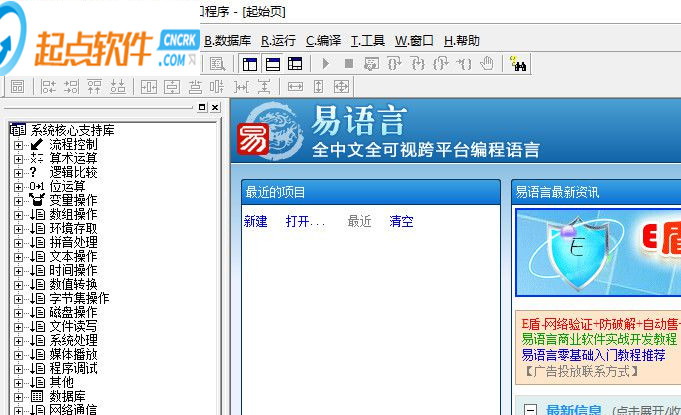681x415 pixels.
Task: Expand the 磁盘操作 tree node
Action: pyautogui.click(x=18, y=313)
